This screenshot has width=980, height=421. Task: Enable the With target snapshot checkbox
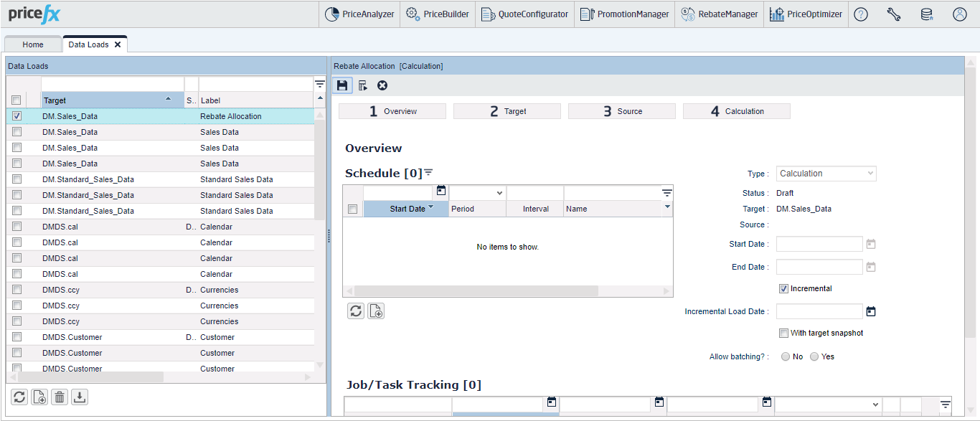pyautogui.click(x=783, y=333)
